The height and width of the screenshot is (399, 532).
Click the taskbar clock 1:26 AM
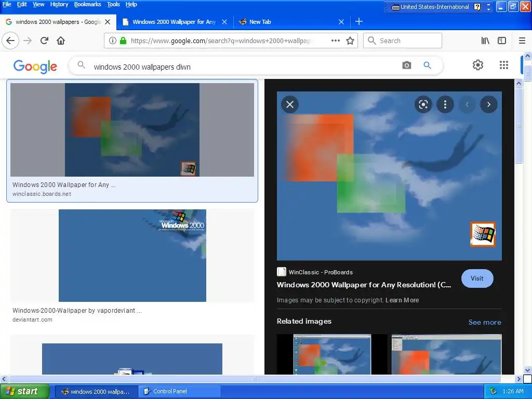513,391
